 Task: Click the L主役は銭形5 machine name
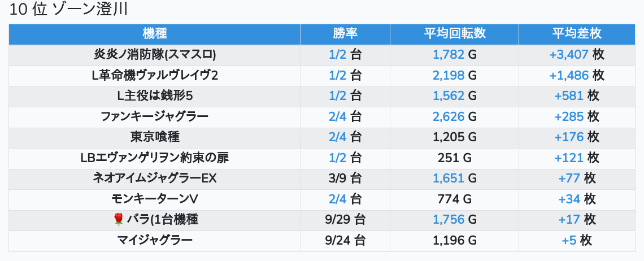pyautogui.click(x=155, y=96)
